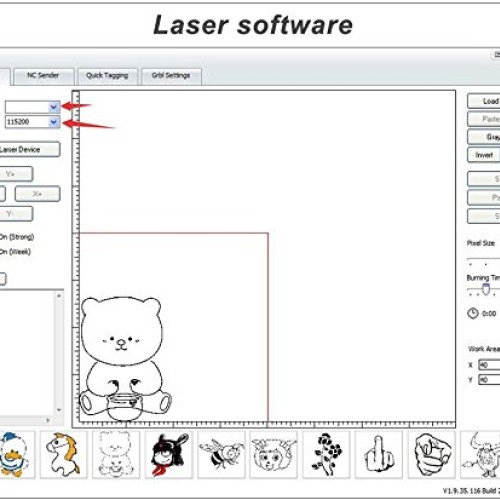Select the bull sample image thumbnail
The width and height of the screenshot is (500, 500).
pyautogui.click(x=480, y=454)
